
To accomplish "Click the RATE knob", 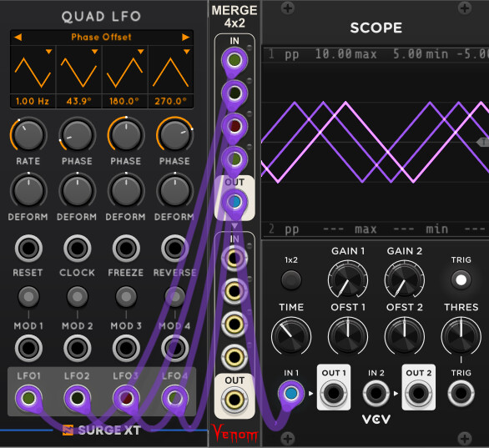I will [x=28, y=135].
